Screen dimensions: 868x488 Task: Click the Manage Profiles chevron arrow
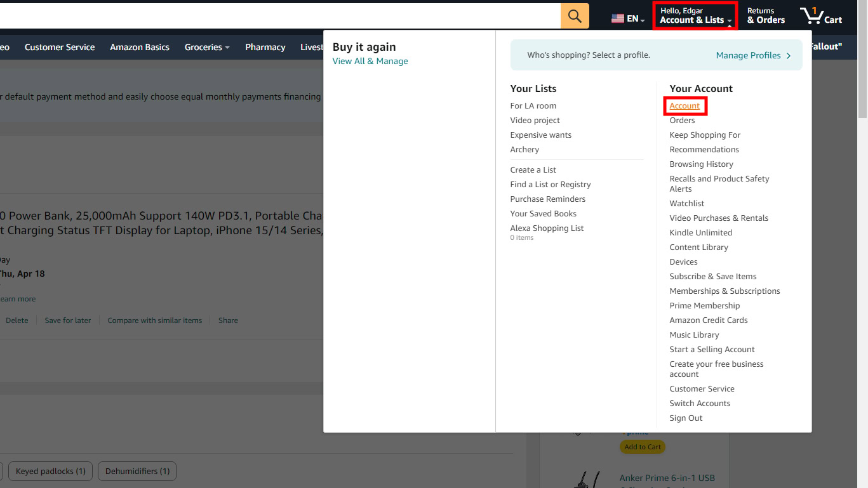789,56
